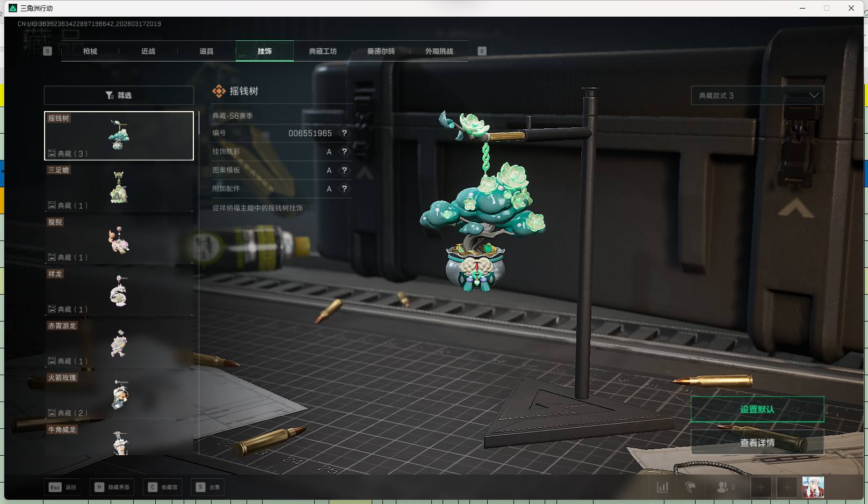Show help info for 附加配件

tap(344, 189)
